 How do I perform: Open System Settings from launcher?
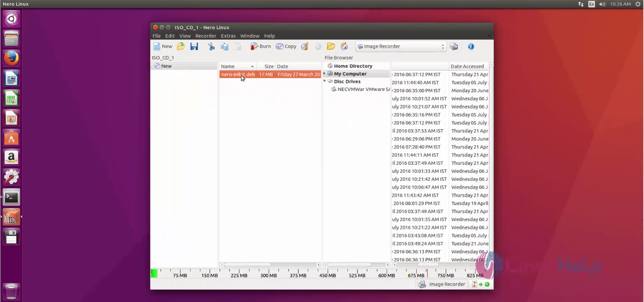coord(11,177)
